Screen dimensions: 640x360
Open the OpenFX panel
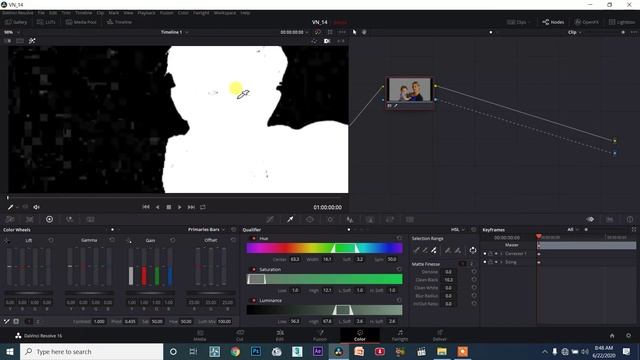587,22
